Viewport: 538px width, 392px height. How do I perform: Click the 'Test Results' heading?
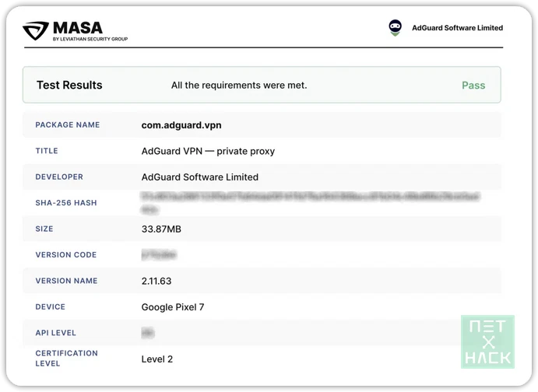[69, 85]
